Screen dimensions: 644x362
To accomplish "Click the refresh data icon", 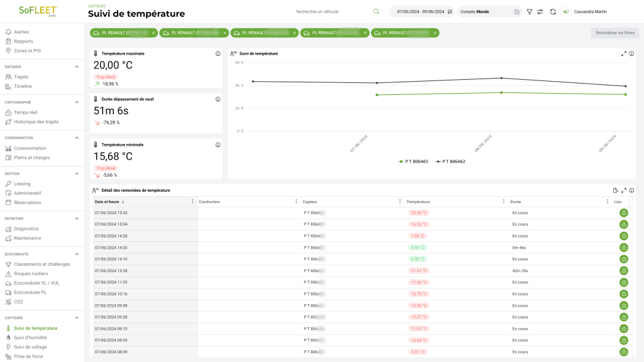I will (553, 12).
